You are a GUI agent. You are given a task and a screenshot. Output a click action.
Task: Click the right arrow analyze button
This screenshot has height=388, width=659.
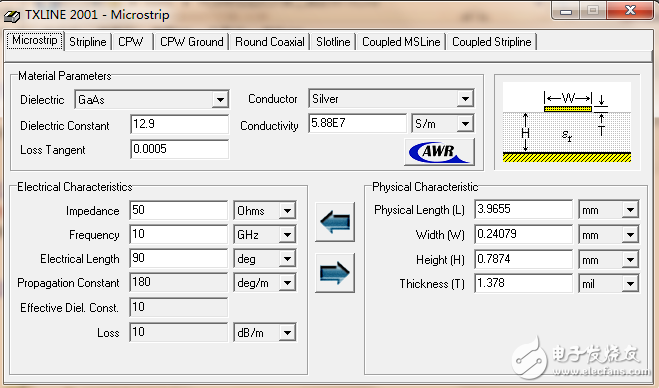[x=335, y=273]
